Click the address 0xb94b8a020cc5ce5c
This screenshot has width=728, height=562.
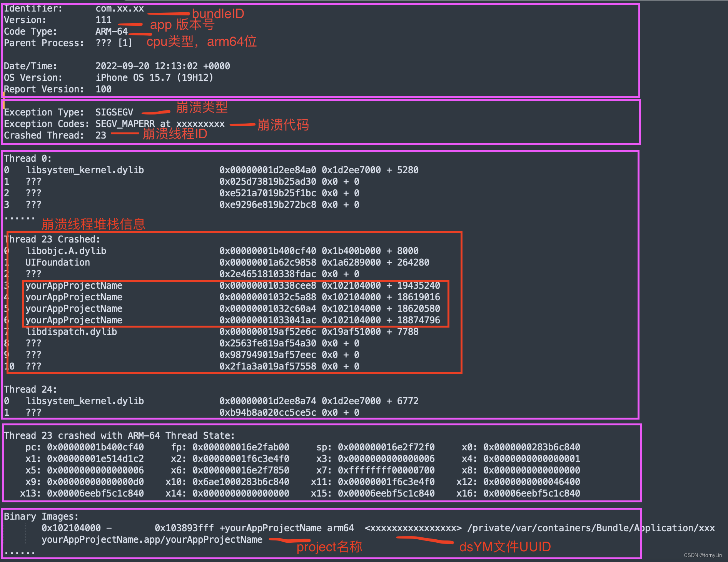268,413
